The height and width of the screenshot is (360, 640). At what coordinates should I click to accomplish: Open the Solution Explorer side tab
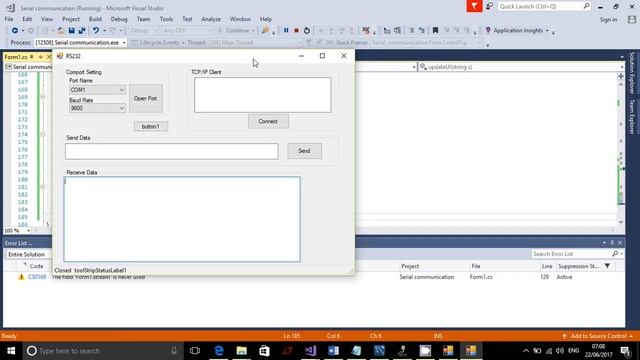(x=632, y=73)
